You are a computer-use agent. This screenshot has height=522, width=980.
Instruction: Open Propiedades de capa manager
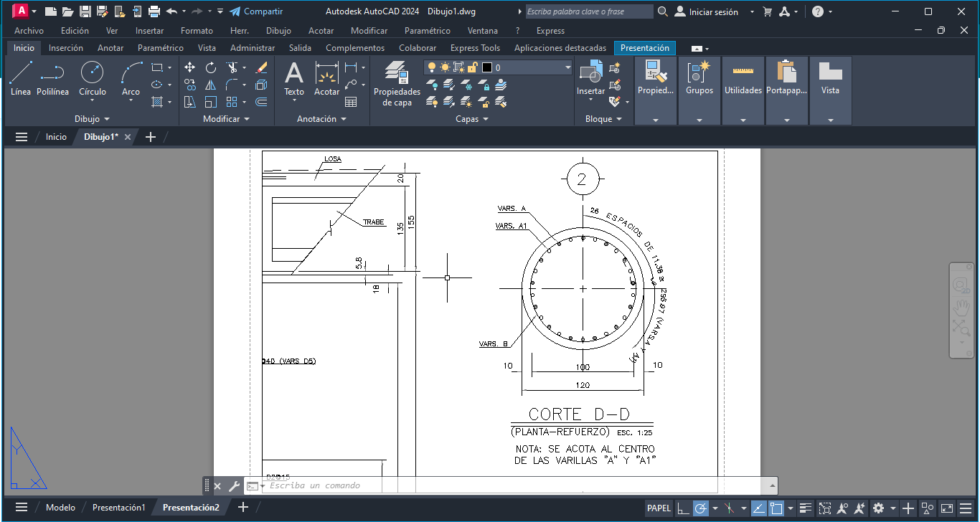(x=397, y=83)
